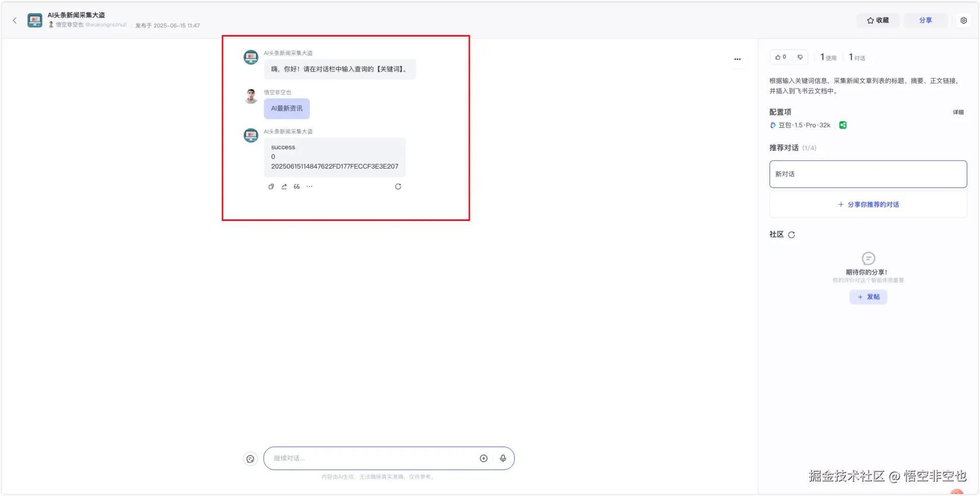The image size is (980, 496).
Task: Click the greeting message starting with 嗨，你好
Action: 340,69
